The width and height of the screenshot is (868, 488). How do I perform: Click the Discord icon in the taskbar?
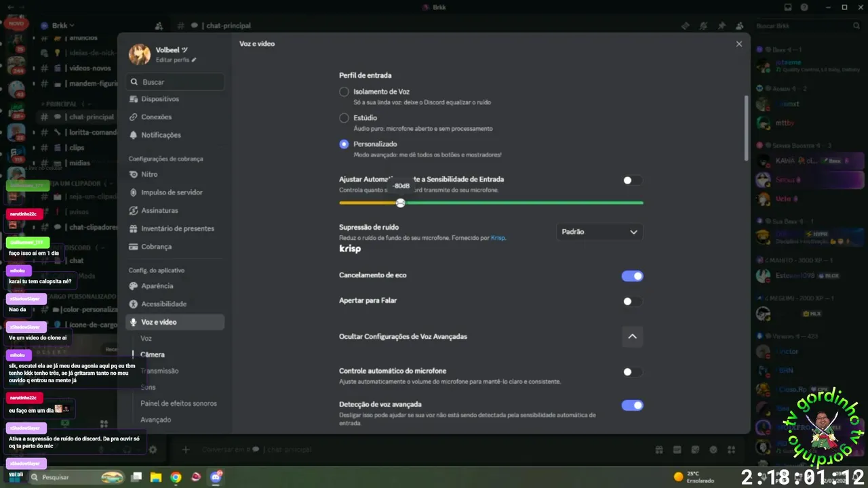[216, 477]
